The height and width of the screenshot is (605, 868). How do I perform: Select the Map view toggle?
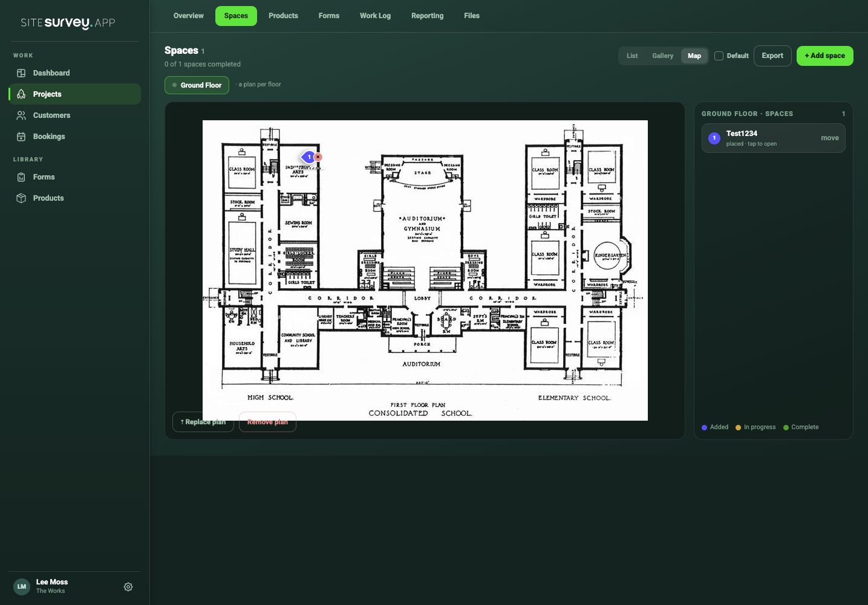tap(694, 56)
